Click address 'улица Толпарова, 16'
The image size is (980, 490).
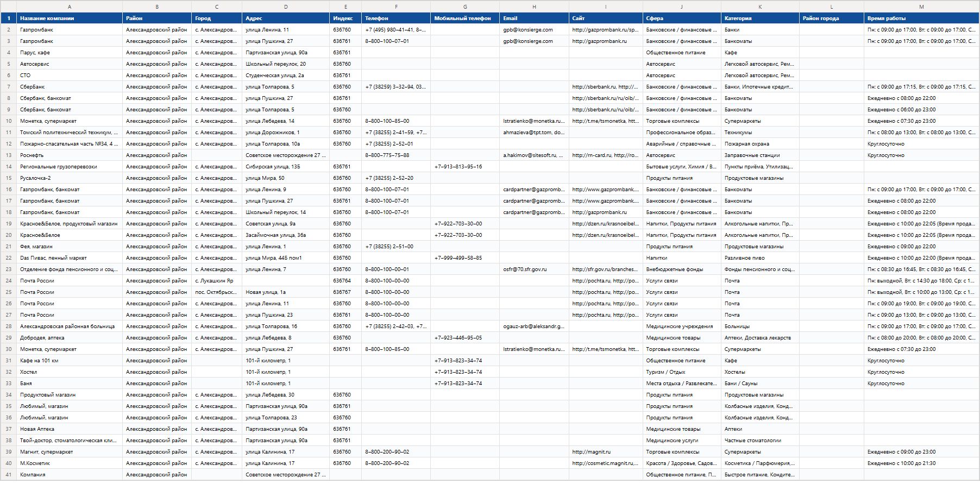(x=286, y=326)
